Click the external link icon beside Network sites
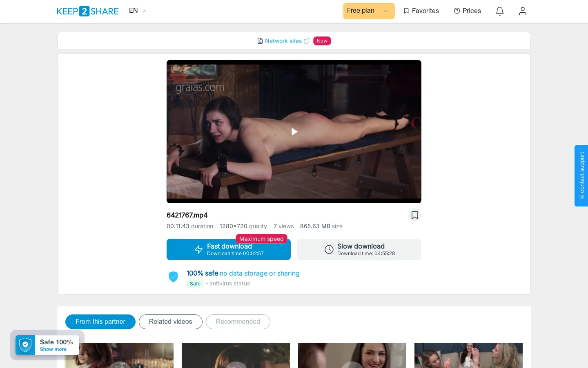 point(307,41)
